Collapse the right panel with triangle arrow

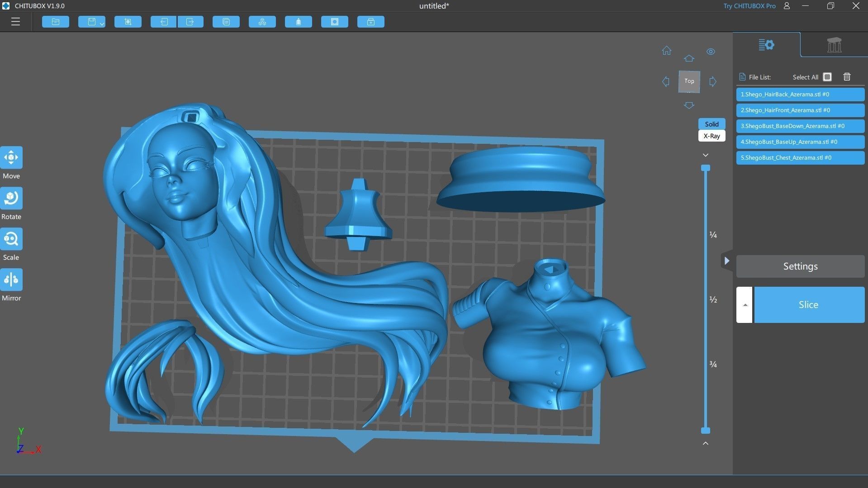point(726,261)
